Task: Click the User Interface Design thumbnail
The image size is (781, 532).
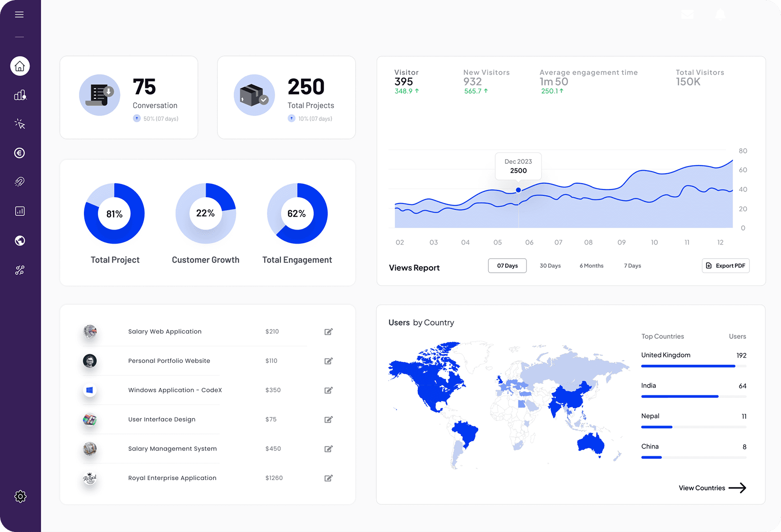Action: [x=90, y=420]
